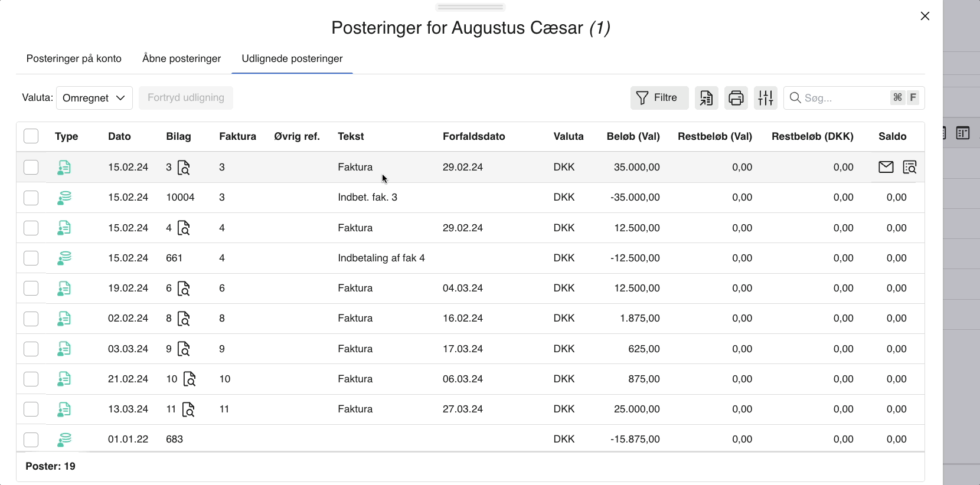
Task: Click the envelope icon on the Faktura row
Action: (886, 167)
